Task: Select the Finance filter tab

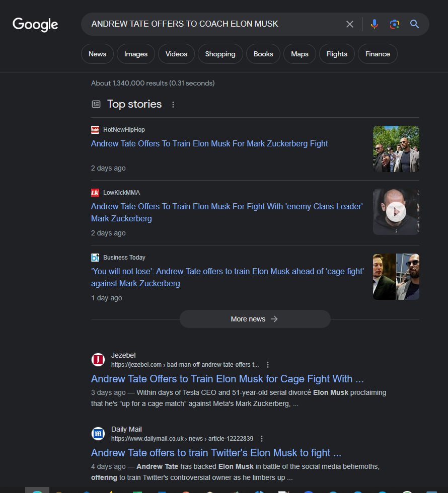Action: (x=378, y=54)
